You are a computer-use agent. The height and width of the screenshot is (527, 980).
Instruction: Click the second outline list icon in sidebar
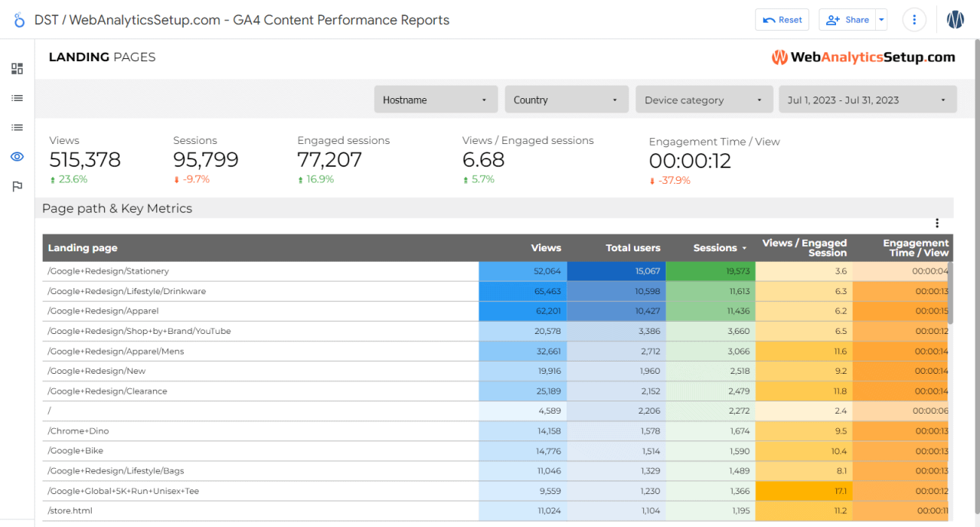(17, 127)
